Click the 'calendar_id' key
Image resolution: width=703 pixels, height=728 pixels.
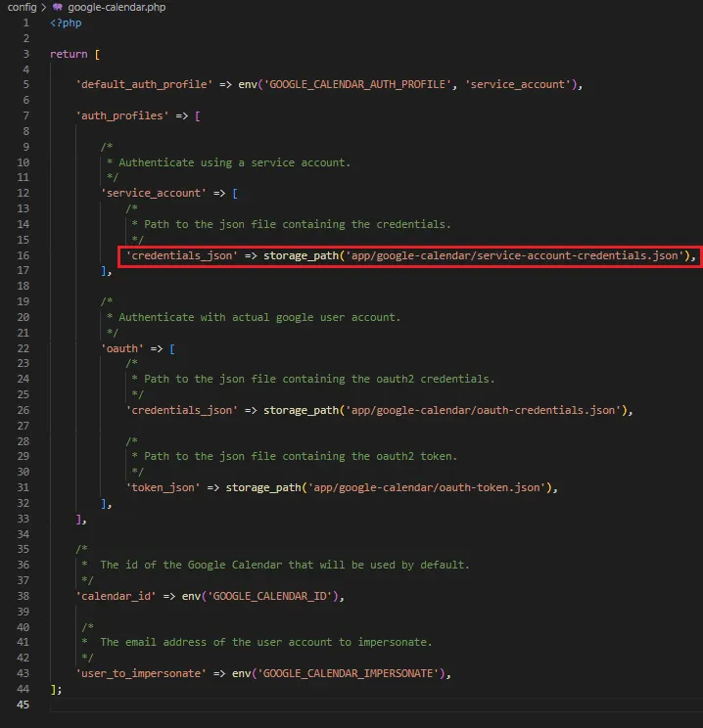(x=116, y=596)
